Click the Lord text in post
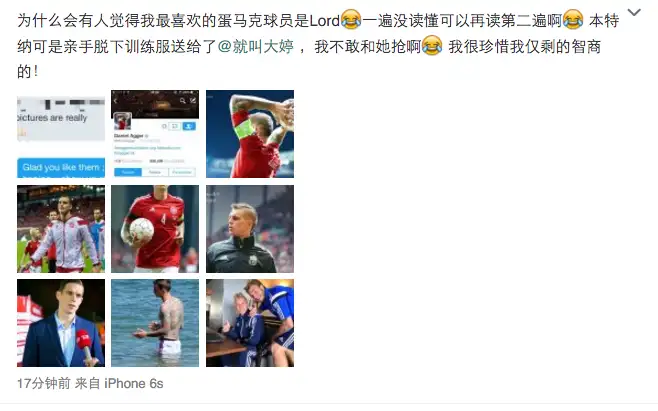Screen dimensions: 658x411 pyautogui.click(x=324, y=21)
